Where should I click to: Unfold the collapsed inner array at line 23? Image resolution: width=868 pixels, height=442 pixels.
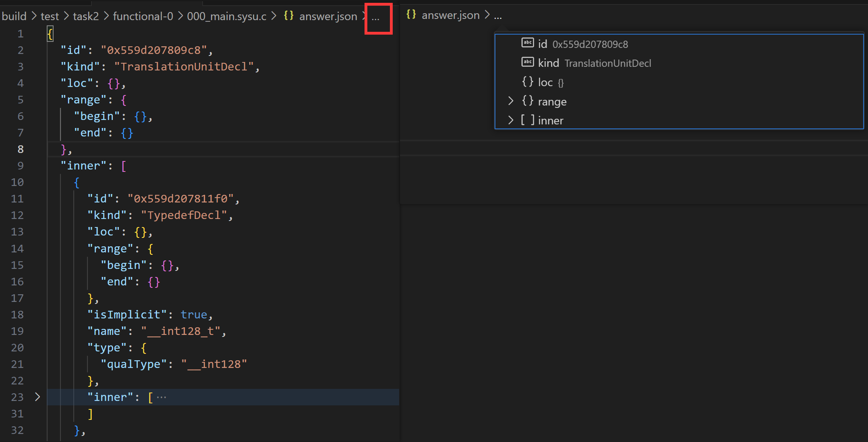[37, 397]
